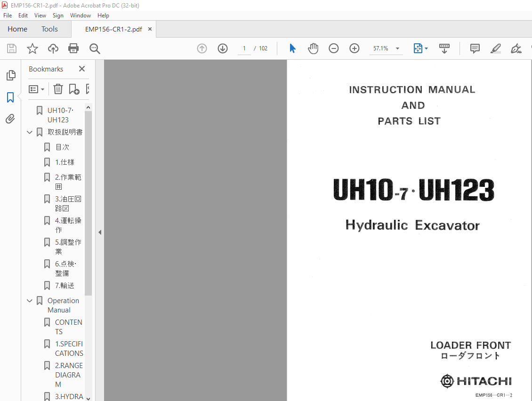Image resolution: width=532 pixels, height=401 pixels.
Task: Jump to the 1.仕様 bookmark
Action: [x=64, y=162]
